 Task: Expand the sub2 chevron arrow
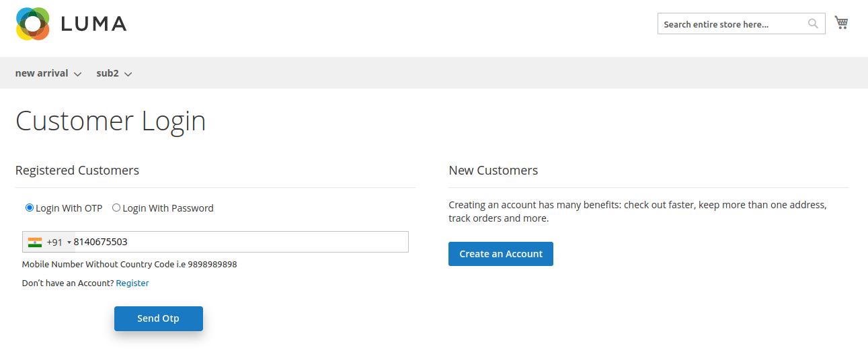coord(128,74)
